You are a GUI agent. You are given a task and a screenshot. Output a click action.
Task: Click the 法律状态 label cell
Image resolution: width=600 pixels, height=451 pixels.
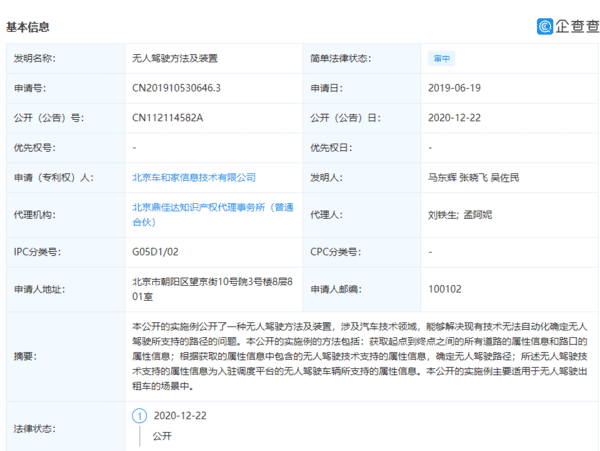click(x=65, y=428)
